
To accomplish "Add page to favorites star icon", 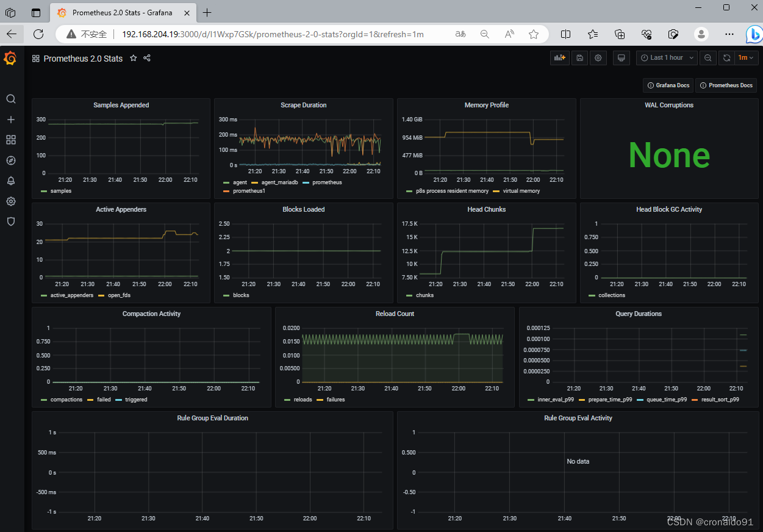I will point(534,34).
